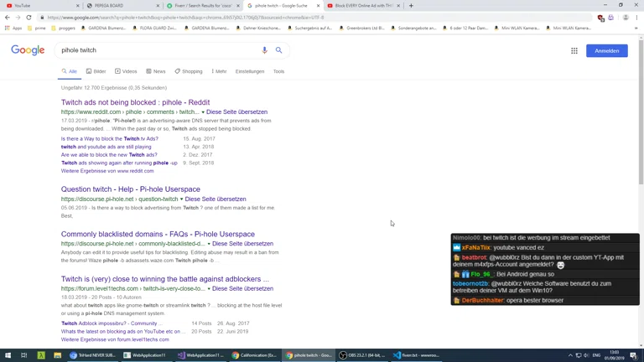Open the FLORA GUARD bookmark
Screen dimensions: 644x362
coord(156,28)
